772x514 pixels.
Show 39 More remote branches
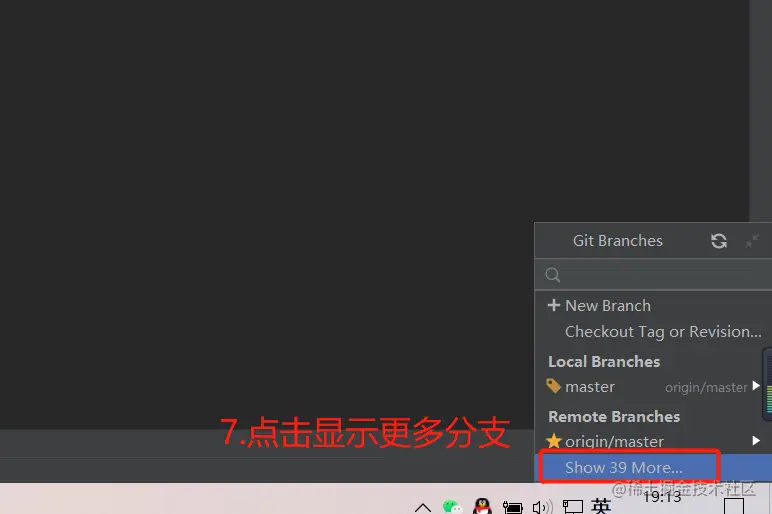653,467
